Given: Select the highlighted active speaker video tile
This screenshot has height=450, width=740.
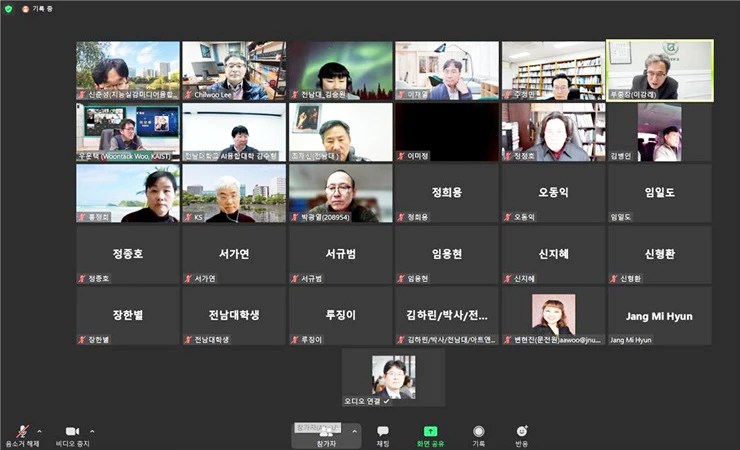Looking at the screenshot, I should (659, 70).
